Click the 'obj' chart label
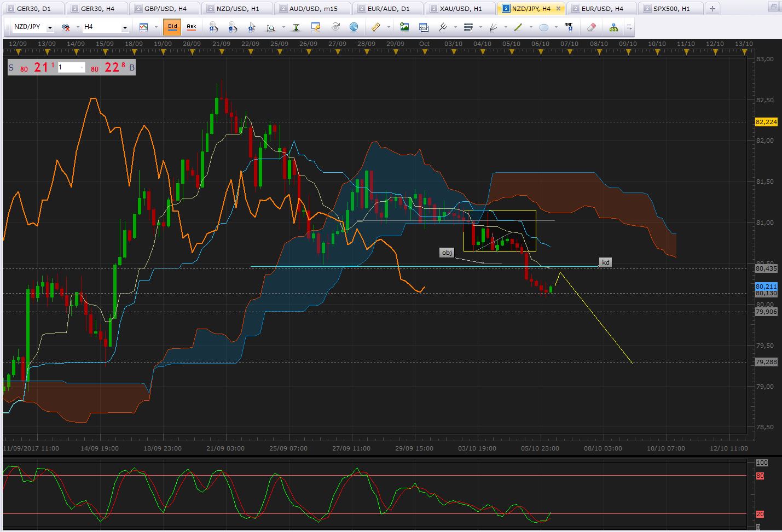Screen dimensions: 782x532 [x=447, y=253]
